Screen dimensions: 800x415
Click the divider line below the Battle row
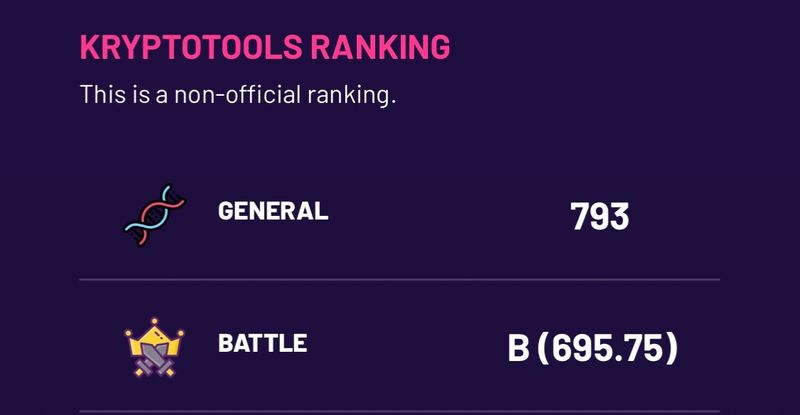click(x=399, y=411)
